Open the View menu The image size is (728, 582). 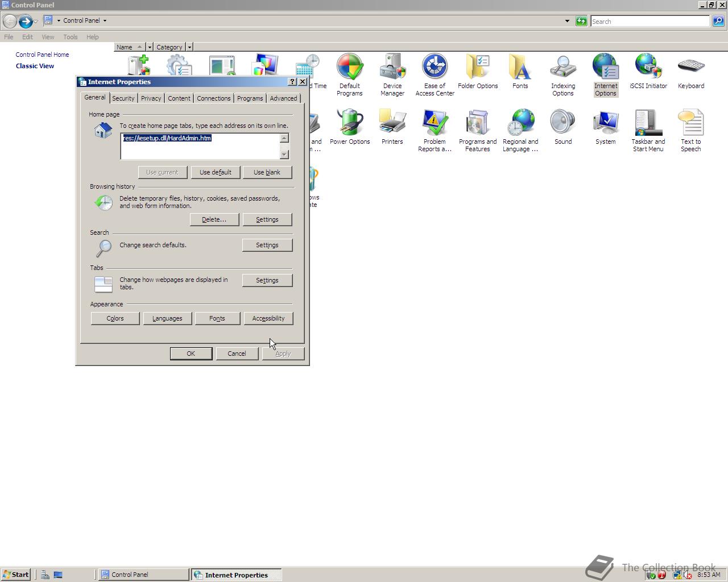(x=48, y=37)
